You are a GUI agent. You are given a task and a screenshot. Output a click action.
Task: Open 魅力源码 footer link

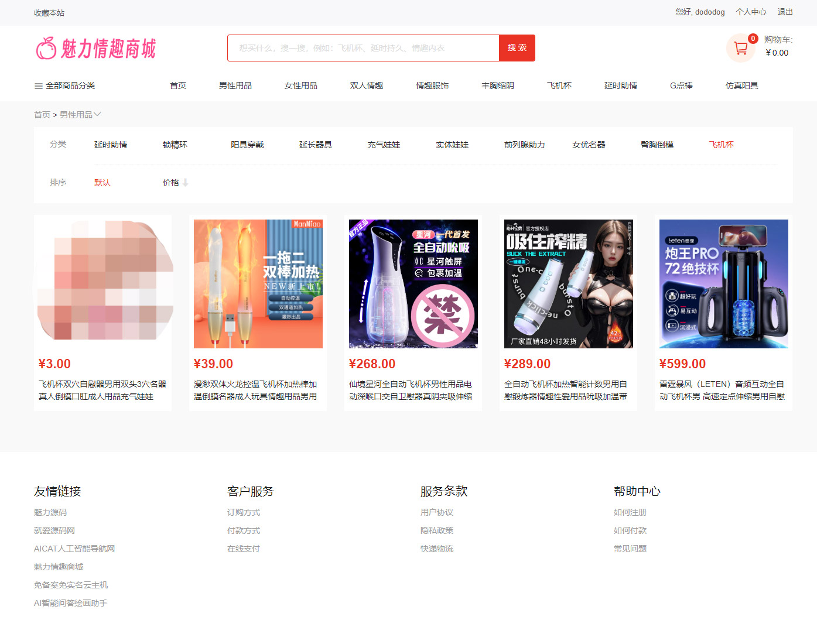tap(50, 512)
